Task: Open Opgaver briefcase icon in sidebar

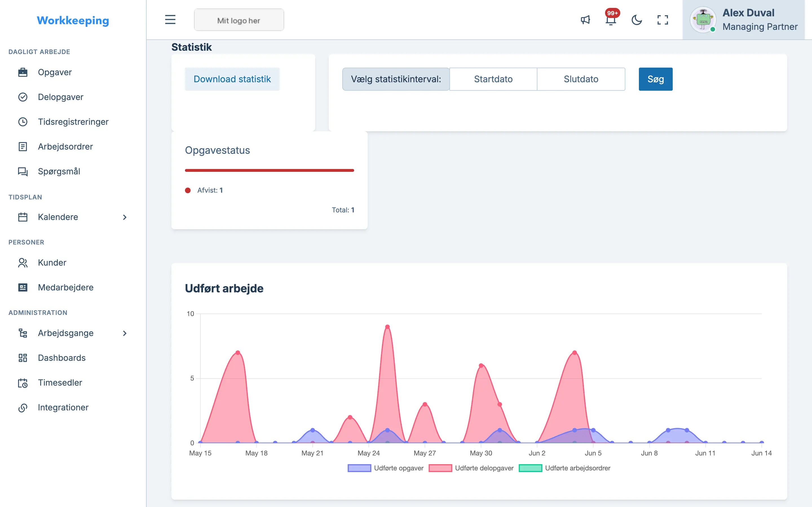Action: tap(23, 72)
